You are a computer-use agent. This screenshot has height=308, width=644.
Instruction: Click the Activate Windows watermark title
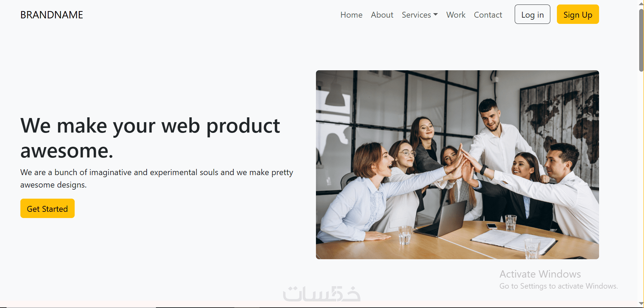[540, 274]
